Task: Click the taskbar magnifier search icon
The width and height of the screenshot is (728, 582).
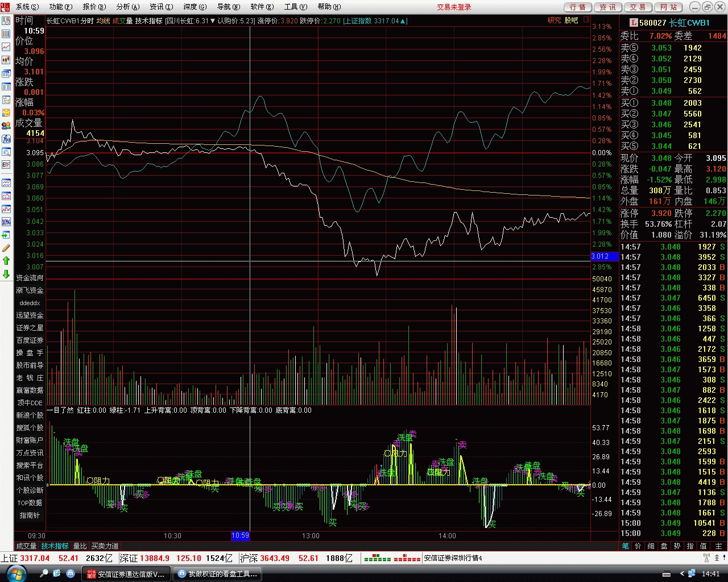Action: [x=44, y=573]
